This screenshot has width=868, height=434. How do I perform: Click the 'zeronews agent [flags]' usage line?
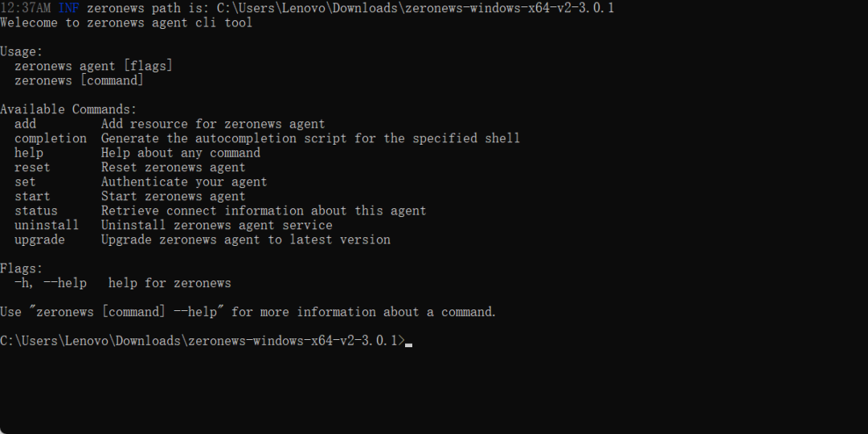pos(93,66)
